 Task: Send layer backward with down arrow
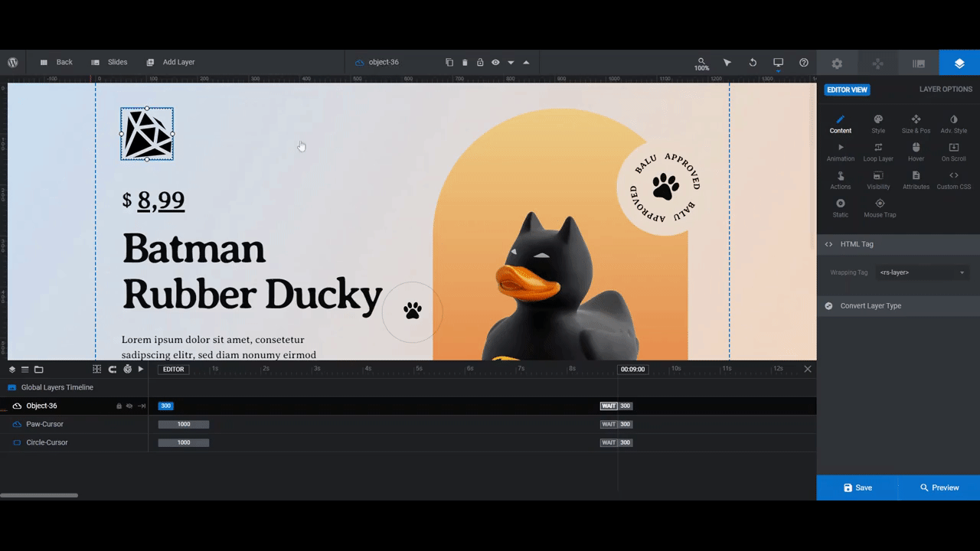(511, 62)
